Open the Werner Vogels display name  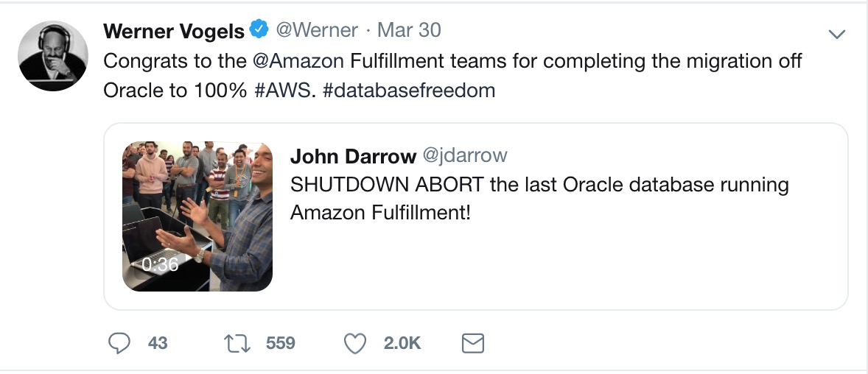pyautogui.click(x=174, y=31)
